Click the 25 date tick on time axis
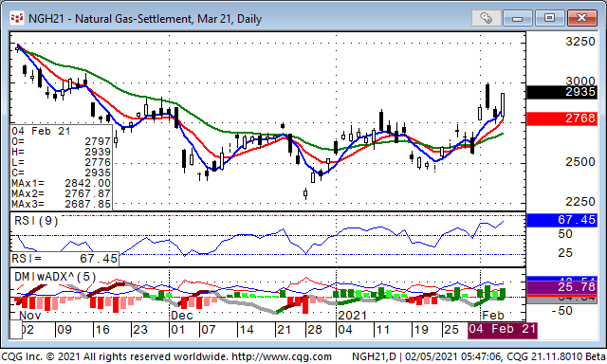Image resolution: width=607 pixels, height=364 pixels. [x=451, y=330]
